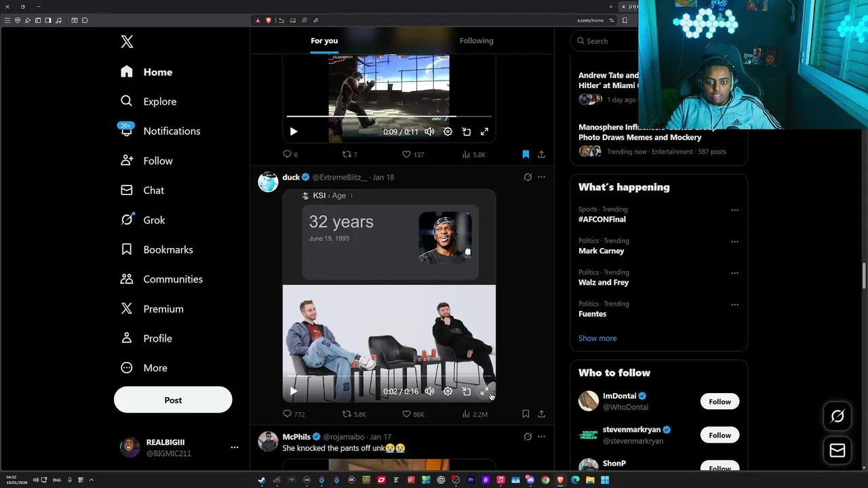This screenshot has height=488, width=868.
Task: Click Show more under trends
Action: coord(597,338)
